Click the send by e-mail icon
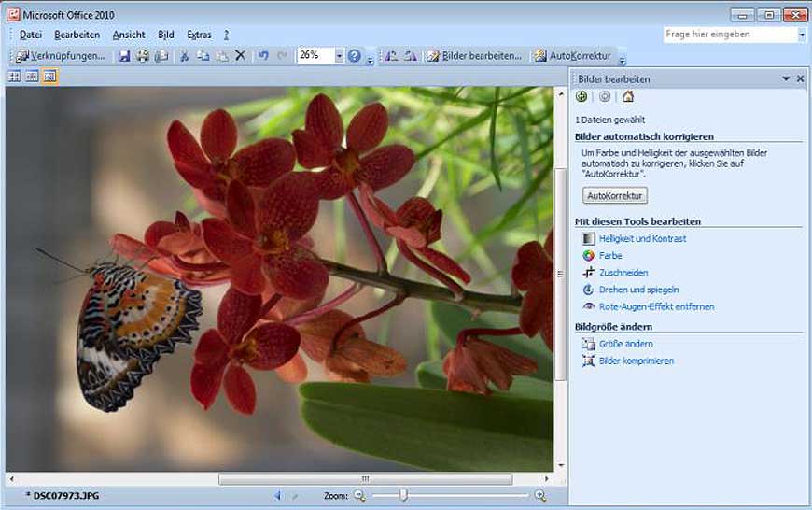 click(161, 55)
